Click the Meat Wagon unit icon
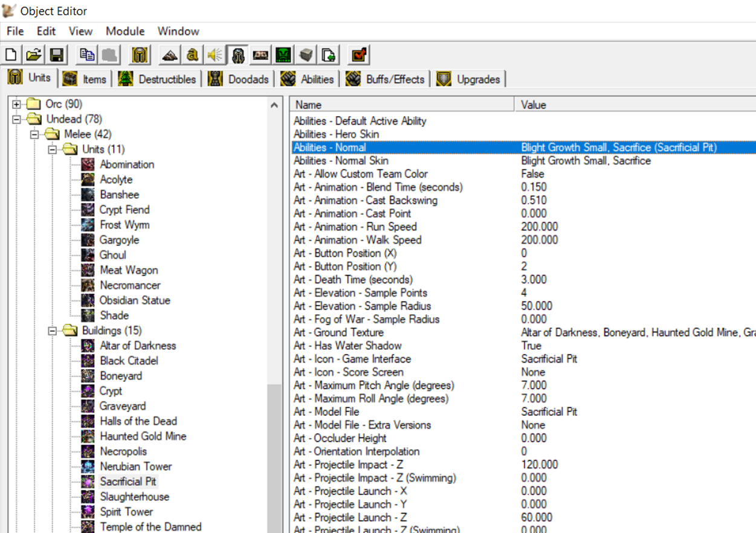The image size is (756, 533). tap(89, 270)
